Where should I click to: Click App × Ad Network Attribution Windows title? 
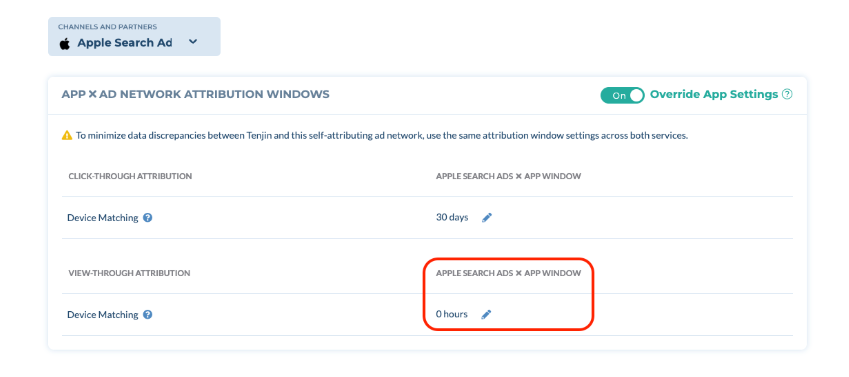(x=195, y=94)
